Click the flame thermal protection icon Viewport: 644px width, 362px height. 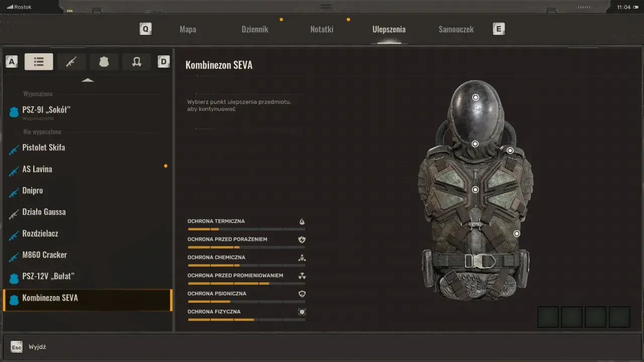[x=302, y=221]
